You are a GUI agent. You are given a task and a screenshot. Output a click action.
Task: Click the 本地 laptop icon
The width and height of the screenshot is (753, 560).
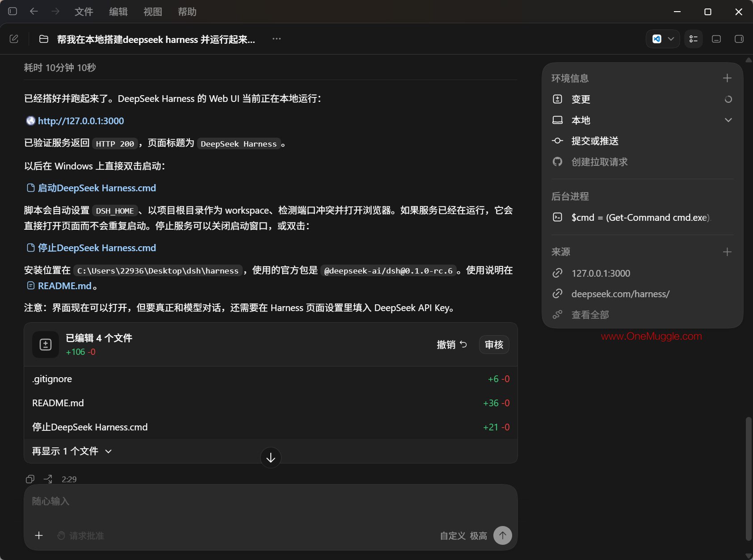pyautogui.click(x=557, y=120)
